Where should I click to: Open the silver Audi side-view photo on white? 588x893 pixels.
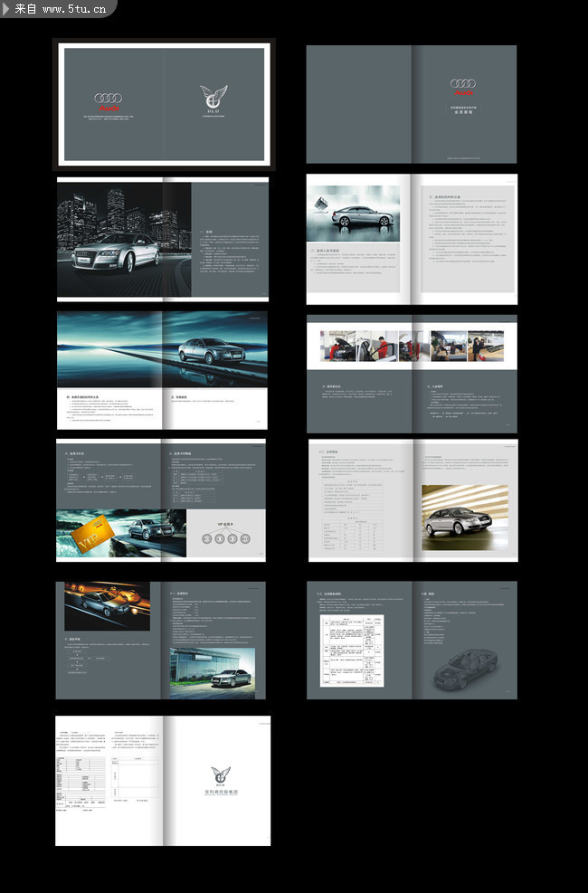354,214
